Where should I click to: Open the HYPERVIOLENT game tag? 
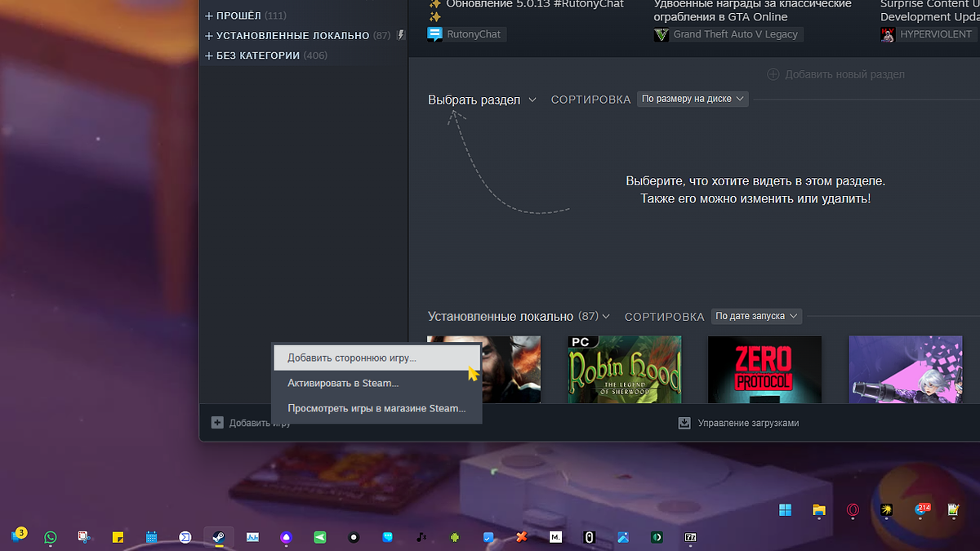point(929,34)
